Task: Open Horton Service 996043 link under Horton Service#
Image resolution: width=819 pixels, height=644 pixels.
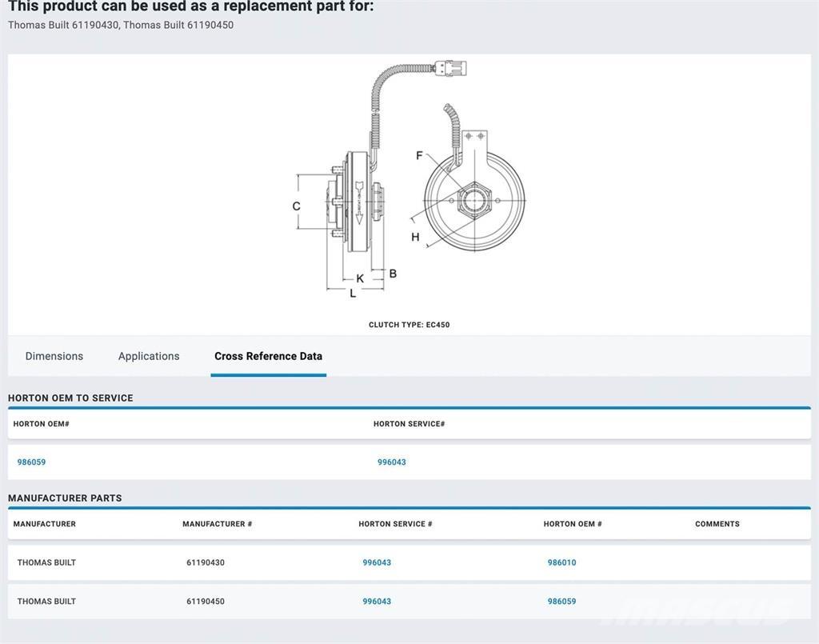Action: (392, 462)
